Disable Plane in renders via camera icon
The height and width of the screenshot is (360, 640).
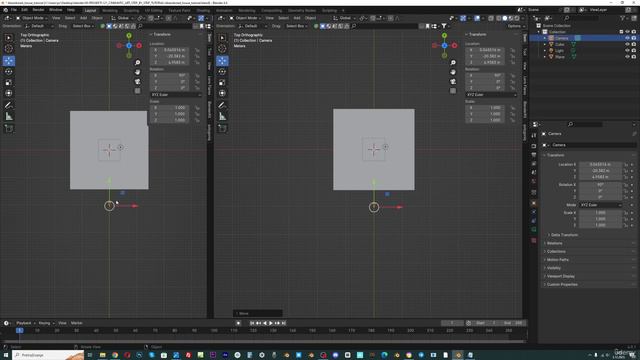click(x=634, y=57)
